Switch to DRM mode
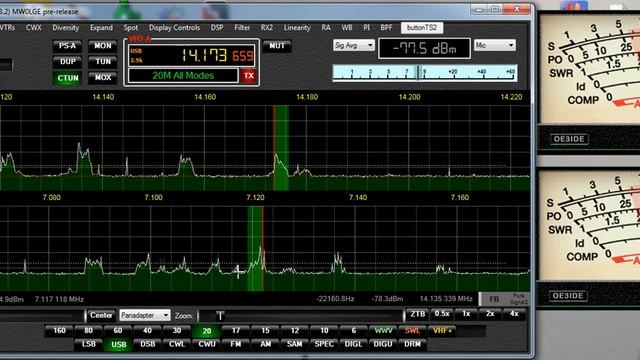640x360 pixels. [412, 344]
